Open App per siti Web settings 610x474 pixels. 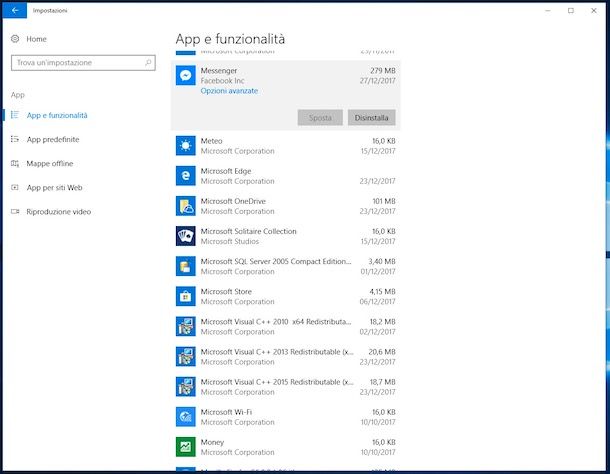point(54,188)
